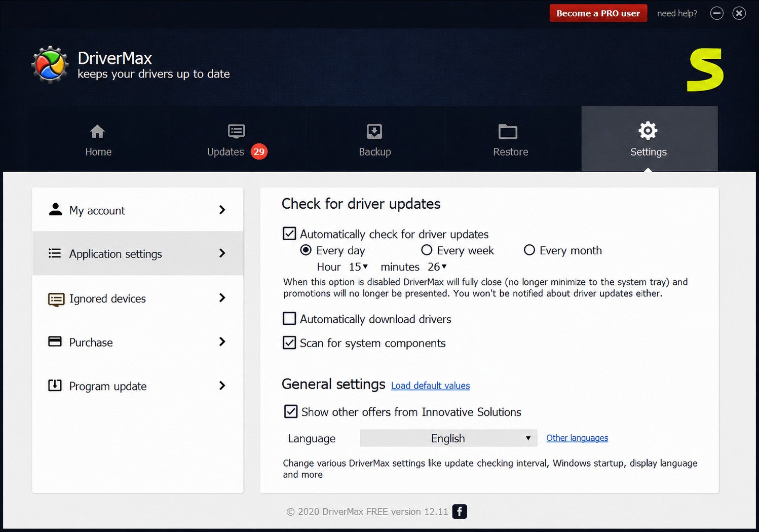Click the yellow S logo
Screen dimensions: 759x532
(705, 70)
